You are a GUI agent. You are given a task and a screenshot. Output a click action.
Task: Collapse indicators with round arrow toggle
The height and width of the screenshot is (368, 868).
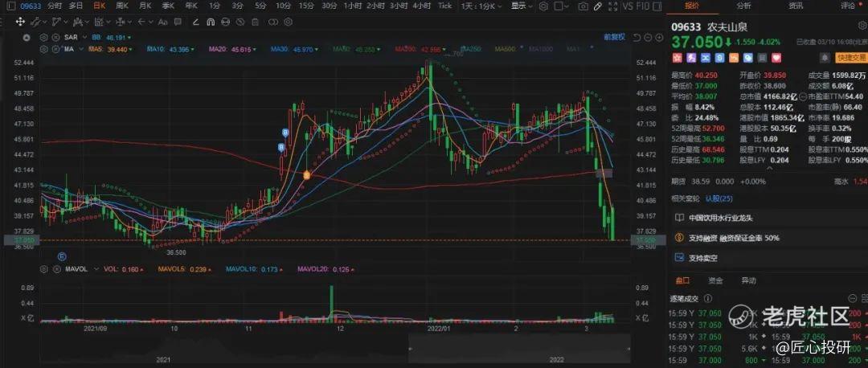[27, 37]
